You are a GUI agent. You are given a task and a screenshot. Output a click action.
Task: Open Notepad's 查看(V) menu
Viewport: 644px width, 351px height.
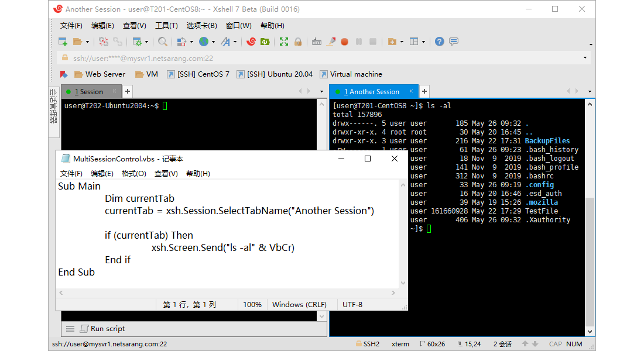tap(166, 174)
